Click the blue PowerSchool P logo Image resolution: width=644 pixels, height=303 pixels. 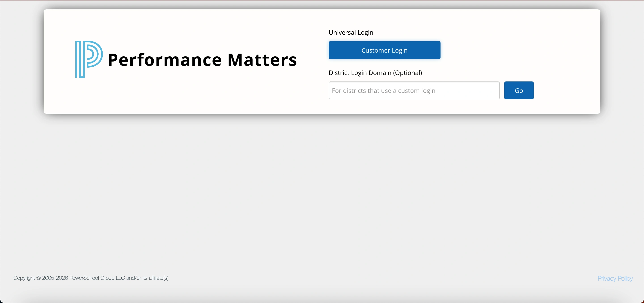coord(89,59)
